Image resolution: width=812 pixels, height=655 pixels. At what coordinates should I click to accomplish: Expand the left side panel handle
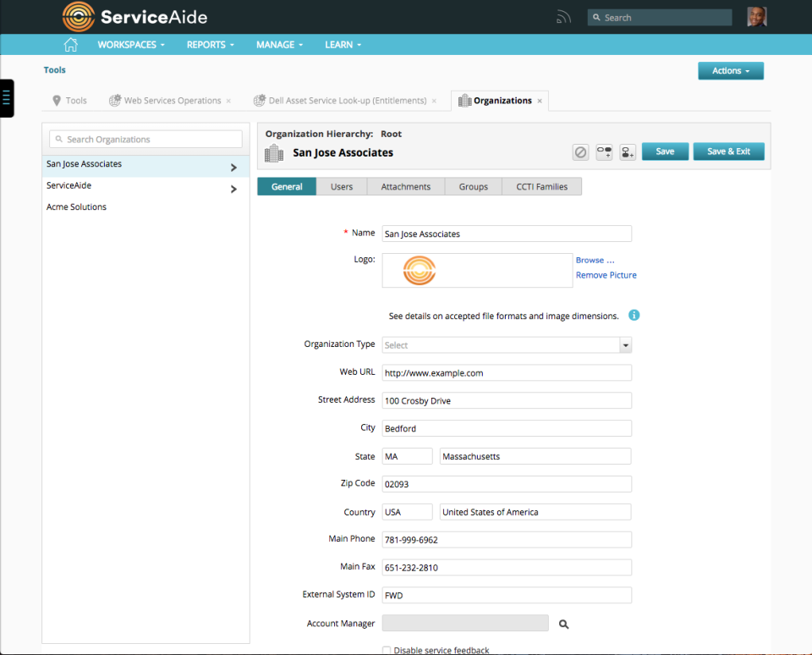(x=6, y=98)
